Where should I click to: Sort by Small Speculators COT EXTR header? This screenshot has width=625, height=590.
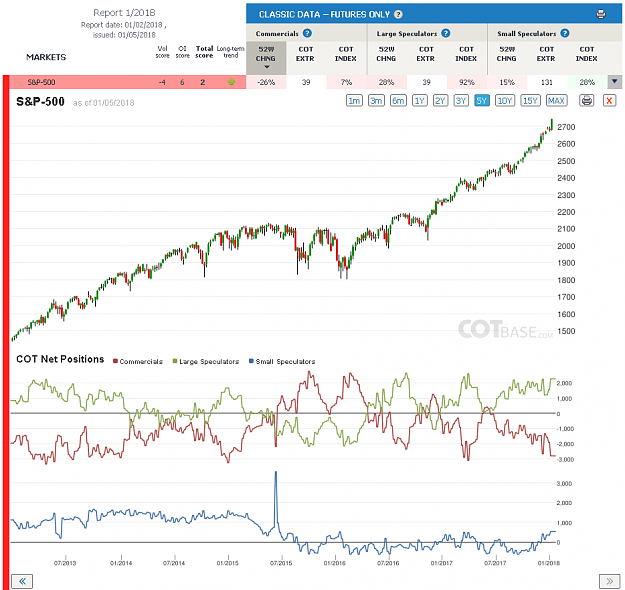[546, 54]
